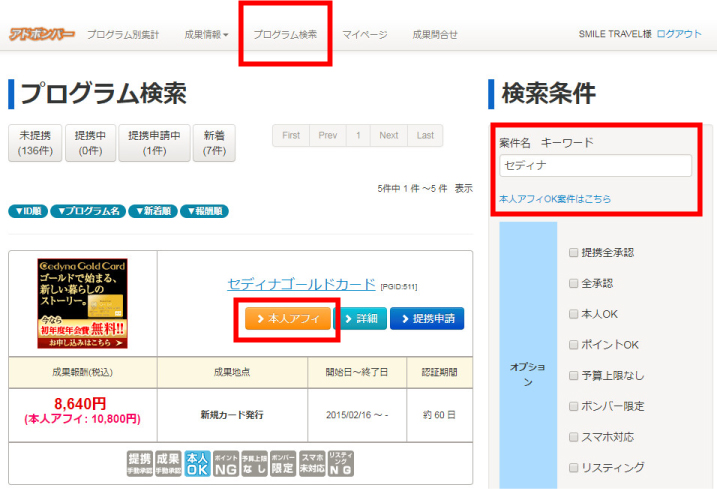
Task: Click the 開始日～終了日 column header
Action: pyautogui.click(x=357, y=372)
